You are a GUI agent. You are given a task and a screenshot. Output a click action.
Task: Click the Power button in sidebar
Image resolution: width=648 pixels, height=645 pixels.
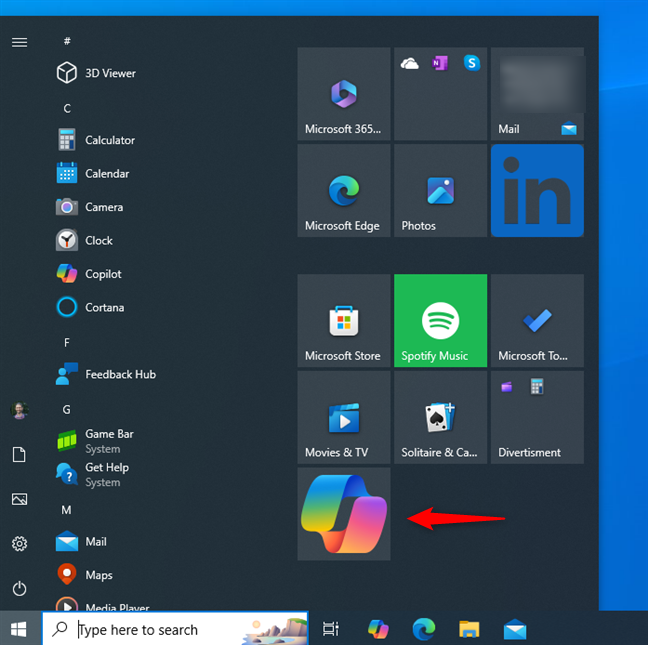point(19,589)
